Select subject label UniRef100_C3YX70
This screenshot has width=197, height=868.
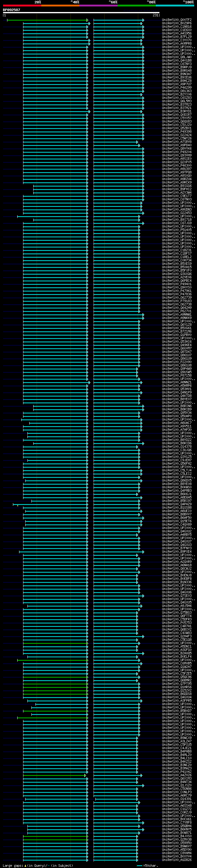pos(177,40)
